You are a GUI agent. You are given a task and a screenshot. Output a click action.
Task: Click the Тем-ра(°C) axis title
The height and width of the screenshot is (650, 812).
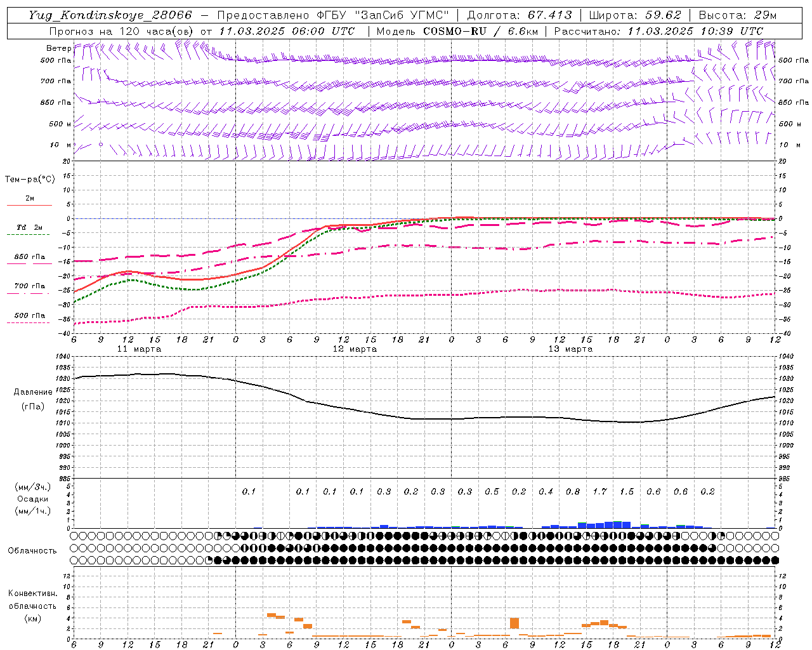[30, 180]
